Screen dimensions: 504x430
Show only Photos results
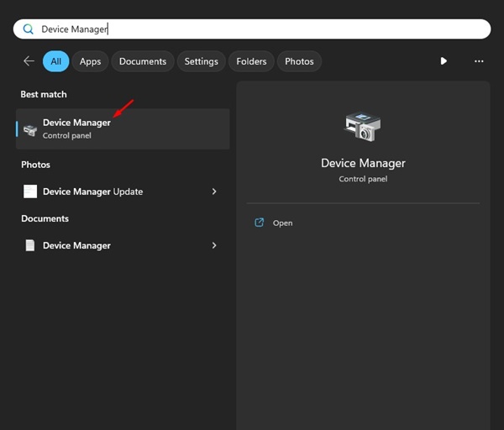(x=299, y=61)
